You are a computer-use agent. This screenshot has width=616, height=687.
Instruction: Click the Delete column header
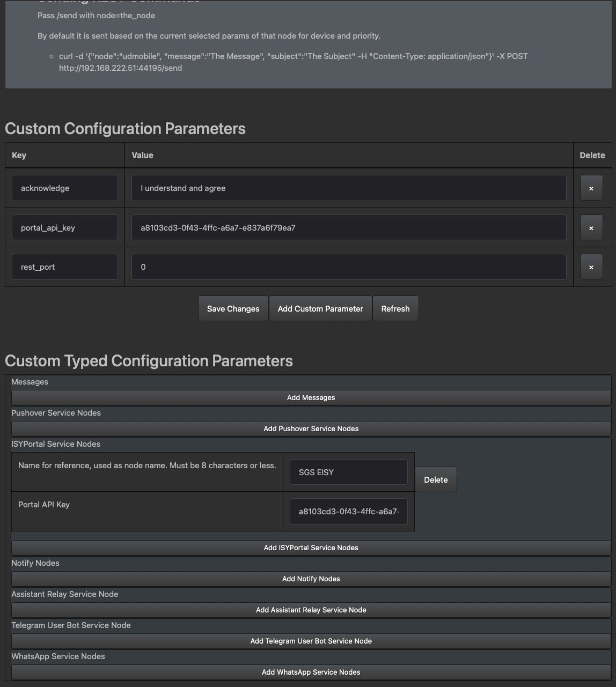click(592, 156)
